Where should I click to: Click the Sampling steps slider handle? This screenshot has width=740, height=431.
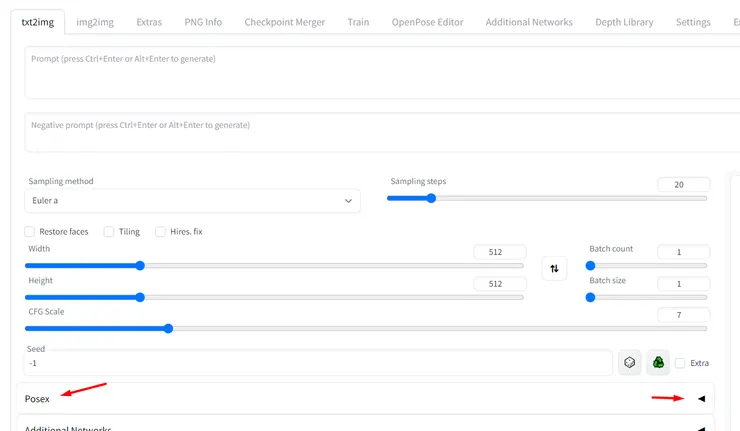(x=431, y=198)
